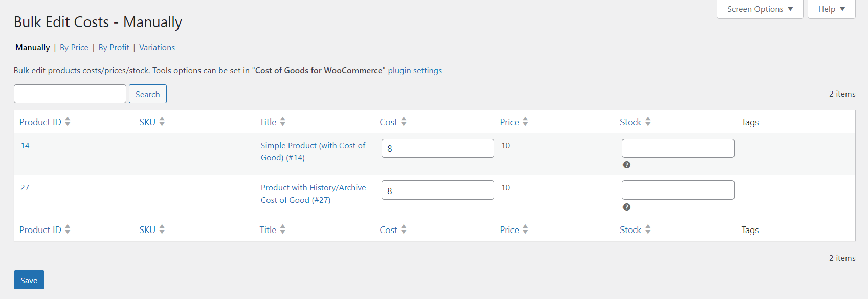The width and height of the screenshot is (868, 299).
Task: Click sort arrows beside header Price
Action: point(525,122)
